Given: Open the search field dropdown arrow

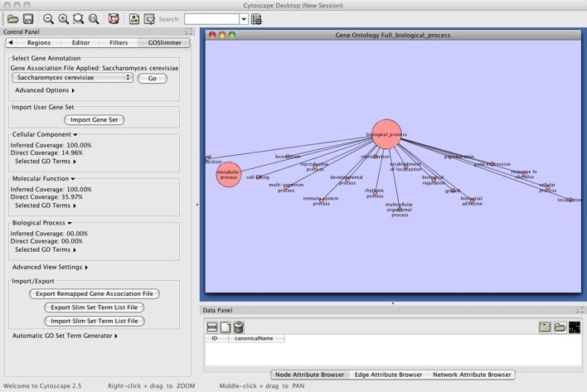Looking at the screenshot, I should [x=244, y=18].
